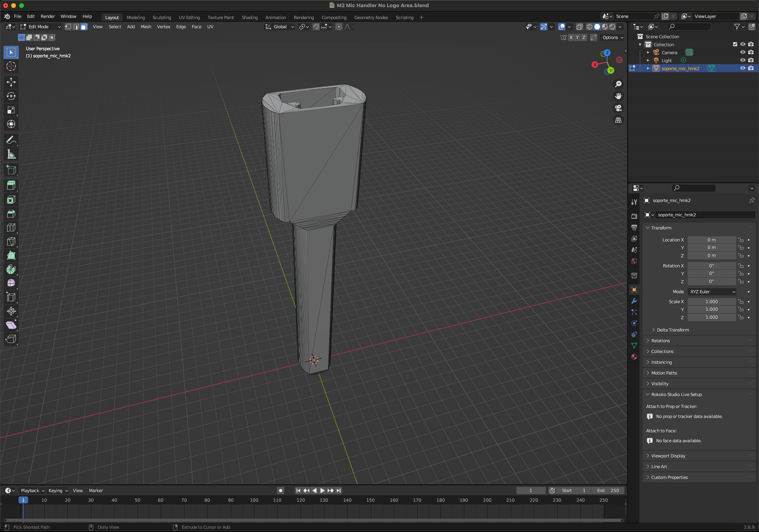
Task: Play the animation in timeline
Action: pos(322,491)
